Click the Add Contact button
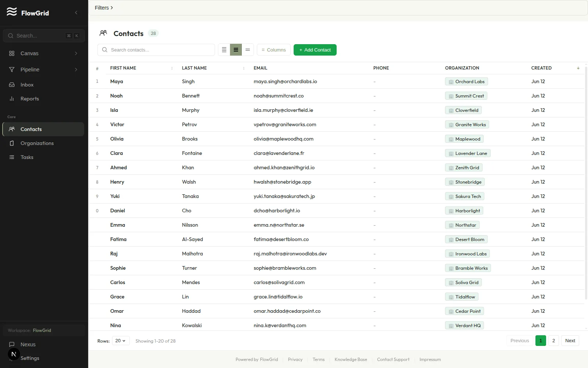The height and width of the screenshot is (368, 588). point(315,50)
